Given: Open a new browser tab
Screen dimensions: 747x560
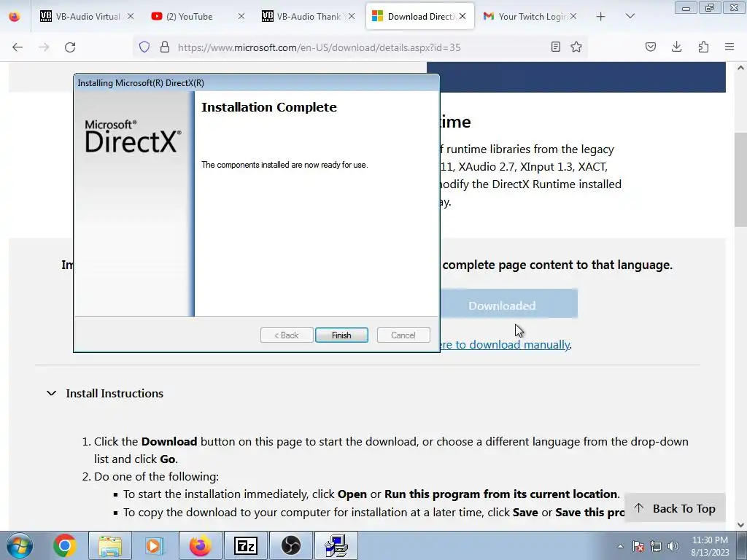Looking at the screenshot, I should tap(601, 17).
